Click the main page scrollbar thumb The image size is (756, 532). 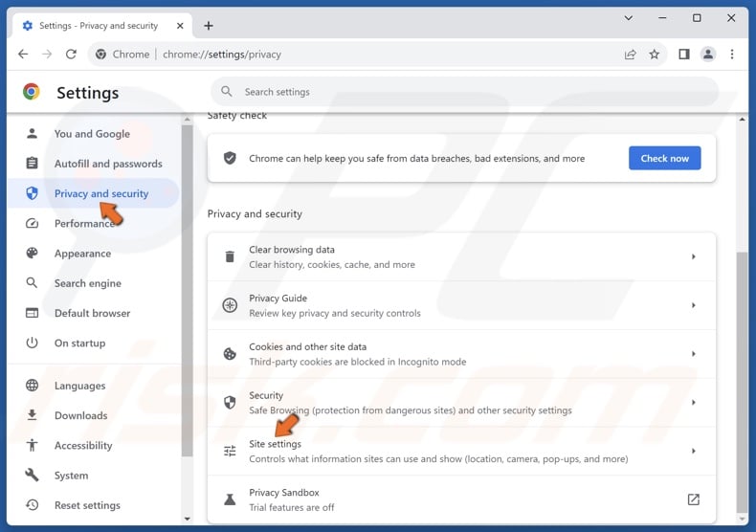[742, 382]
